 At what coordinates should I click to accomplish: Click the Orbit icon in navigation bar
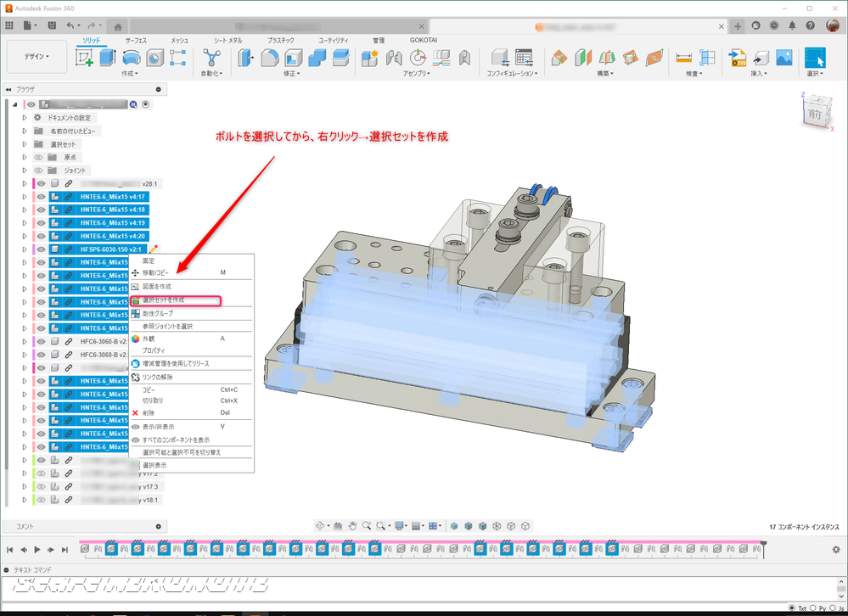320,526
